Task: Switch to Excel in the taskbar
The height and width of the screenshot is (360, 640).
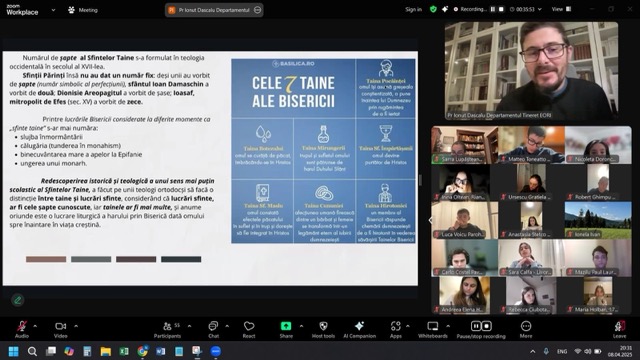Action: pos(124,351)
